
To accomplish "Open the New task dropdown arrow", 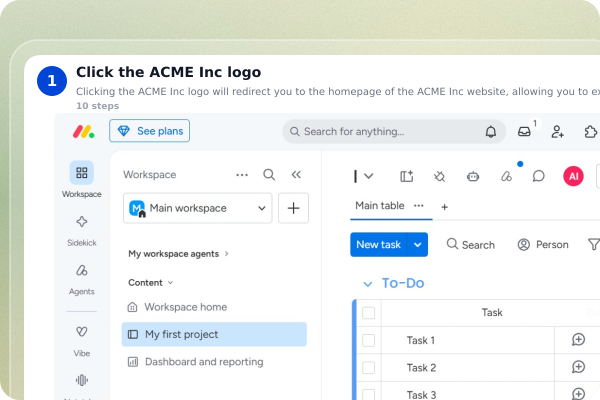I will pyautogui.click(x=417, y=245).
